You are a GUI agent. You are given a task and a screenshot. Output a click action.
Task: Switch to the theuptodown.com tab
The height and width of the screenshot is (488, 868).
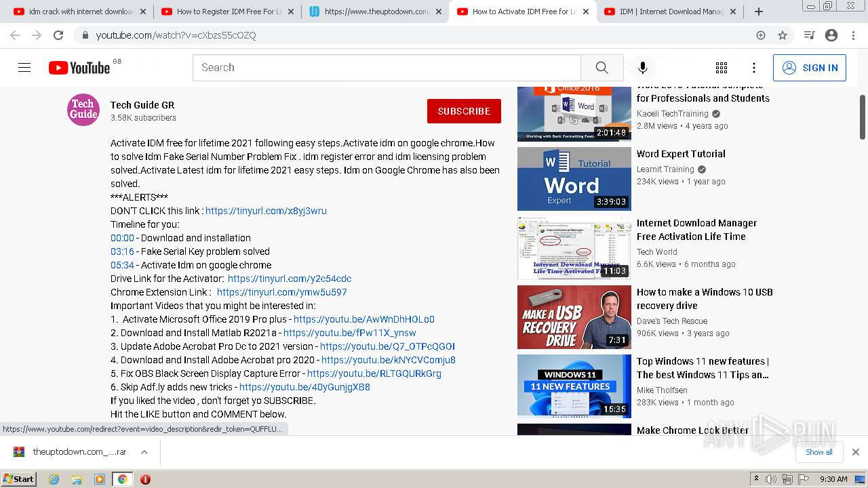(376, 12)
